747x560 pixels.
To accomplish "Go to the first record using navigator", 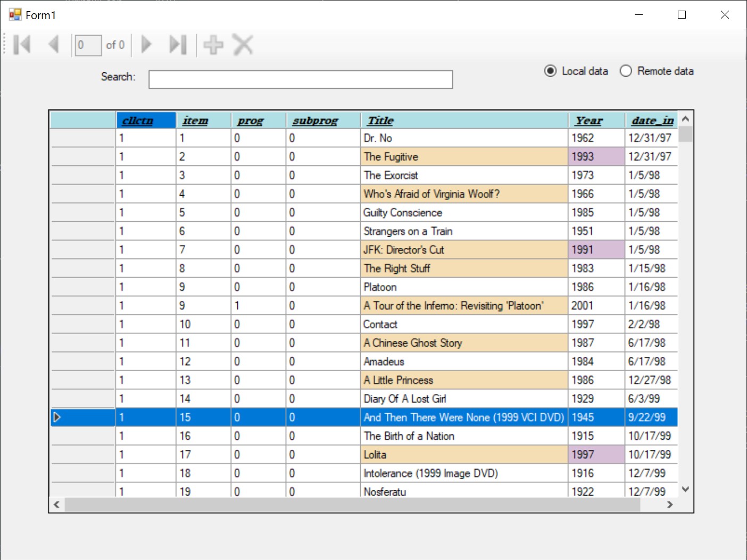I will pyautogui.click(x=21, y=45).
